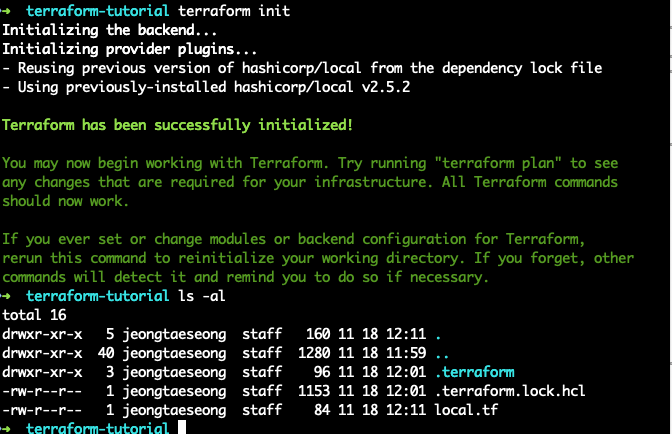Click 'Reusing previous version of hashicorp/local' line
The image size is (672, 434).
[302, 68]
